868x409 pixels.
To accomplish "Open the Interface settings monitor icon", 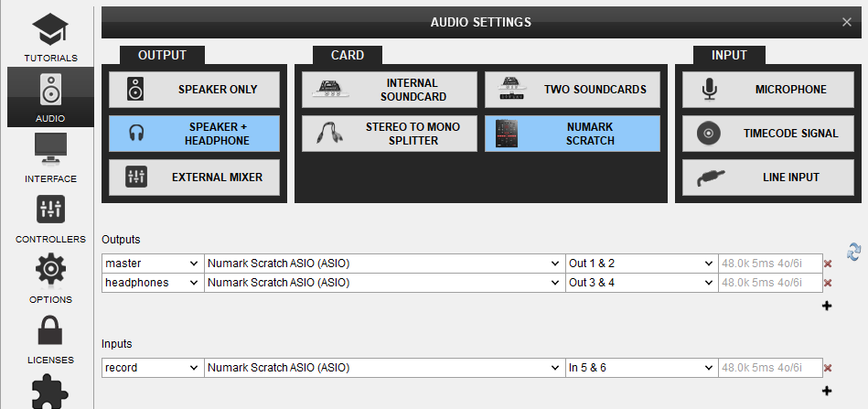I will click(x=50, y=156).
